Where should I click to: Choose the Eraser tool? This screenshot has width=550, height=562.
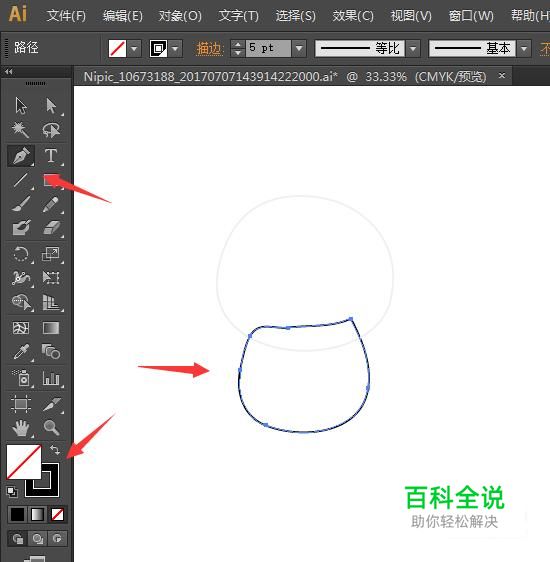[51, 228]
